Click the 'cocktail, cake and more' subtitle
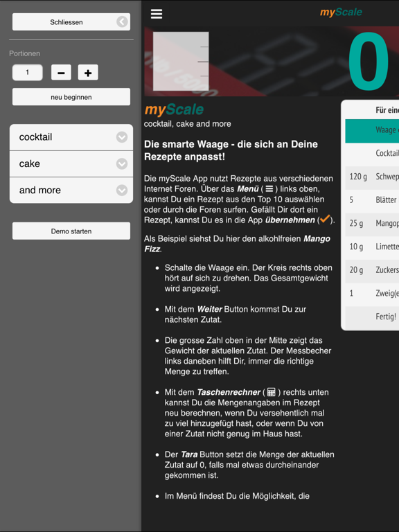Screen dimensions: 399x532 pyautogui.click(x=187, y=124)
